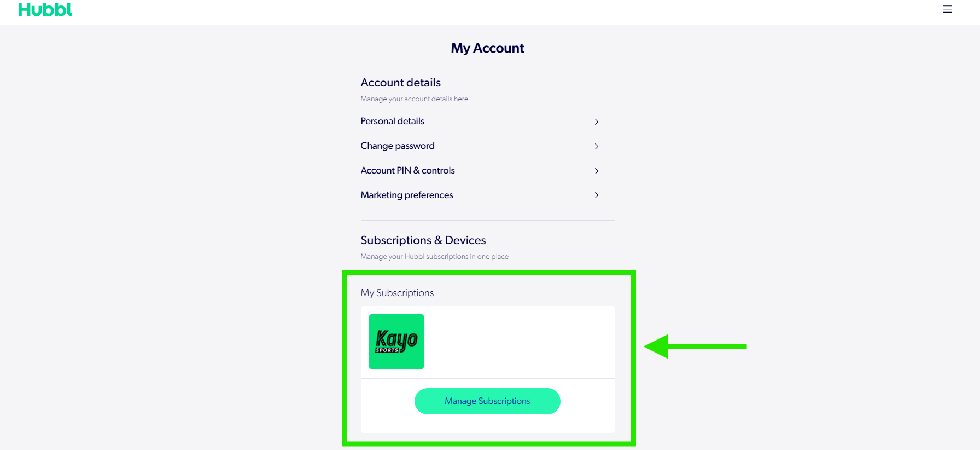This screenshot has height=450, width=980.
Task: Click the My Account page title
Action: coord(487,48)
